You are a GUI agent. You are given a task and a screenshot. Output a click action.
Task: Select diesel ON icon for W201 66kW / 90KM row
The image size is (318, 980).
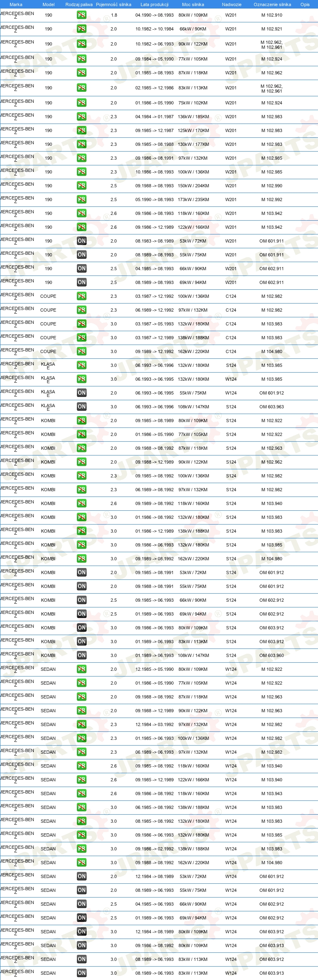82,269
